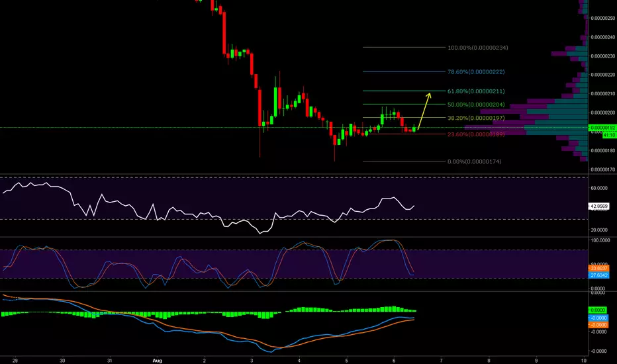The image size is (617, 364).
Task: Click the RSI value label 42.8569
Action: coord(599,206)
